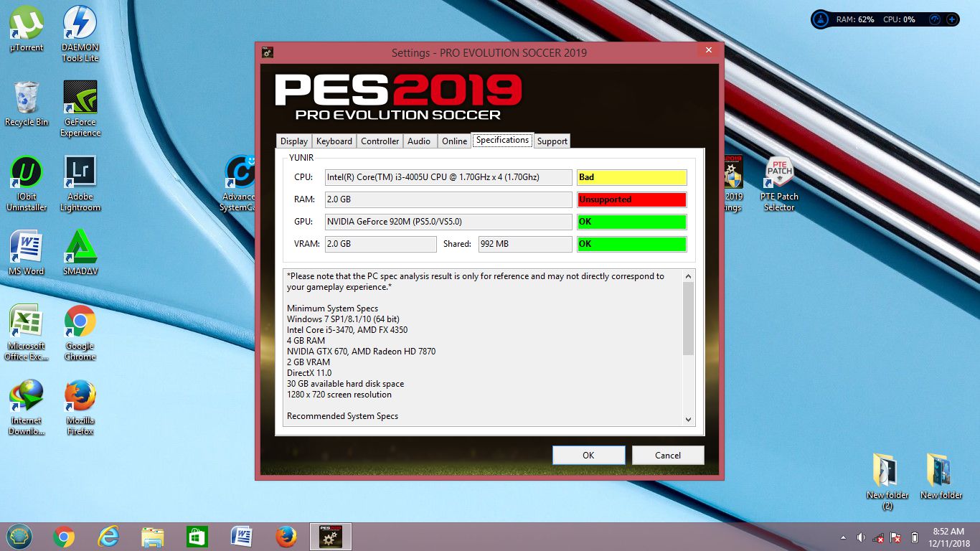Viewport: 980px width, 551px height.
Task: Click the taskbar clock 8:52 AM
Action: (x=948, y=532)
